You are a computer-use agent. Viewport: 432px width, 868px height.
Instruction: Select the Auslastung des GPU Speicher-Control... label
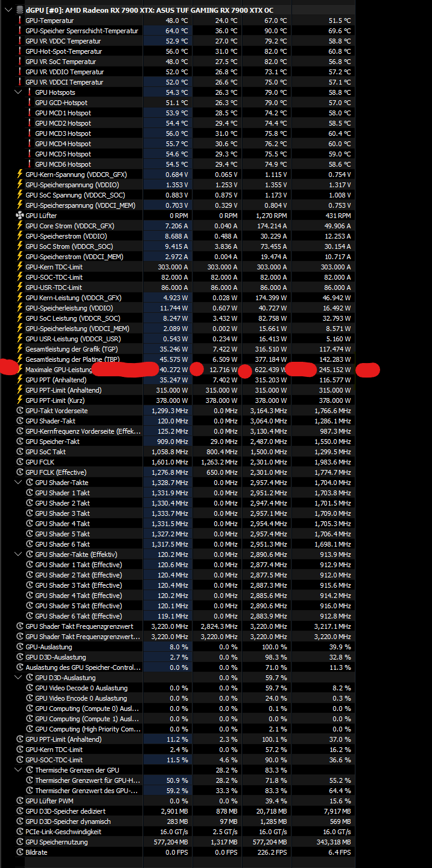click(83, 667)
